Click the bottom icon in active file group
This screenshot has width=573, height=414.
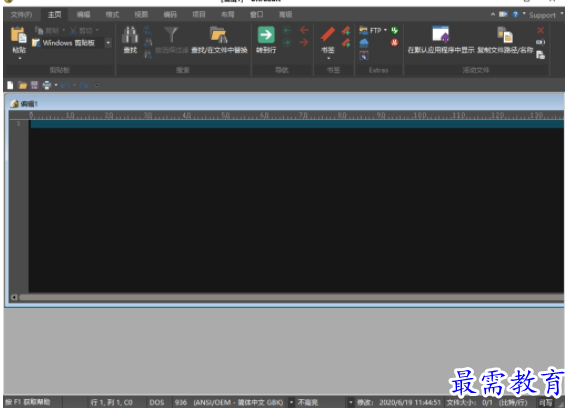coord(540,55)
